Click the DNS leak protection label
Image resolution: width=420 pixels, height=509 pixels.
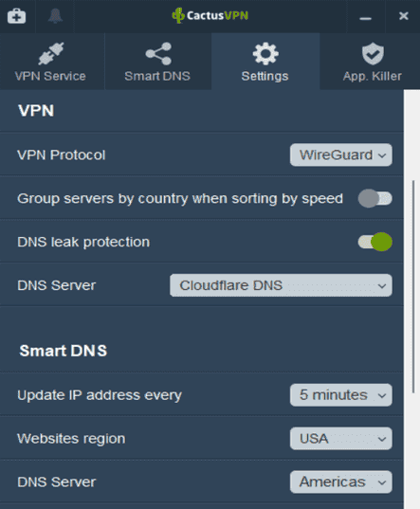[x=83, y=242]
